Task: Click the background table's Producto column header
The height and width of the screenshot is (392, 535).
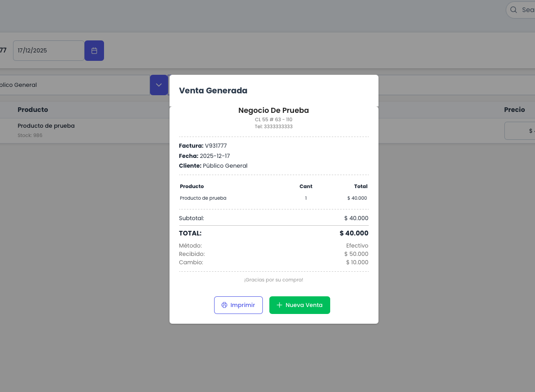Action: pos(33,110)
